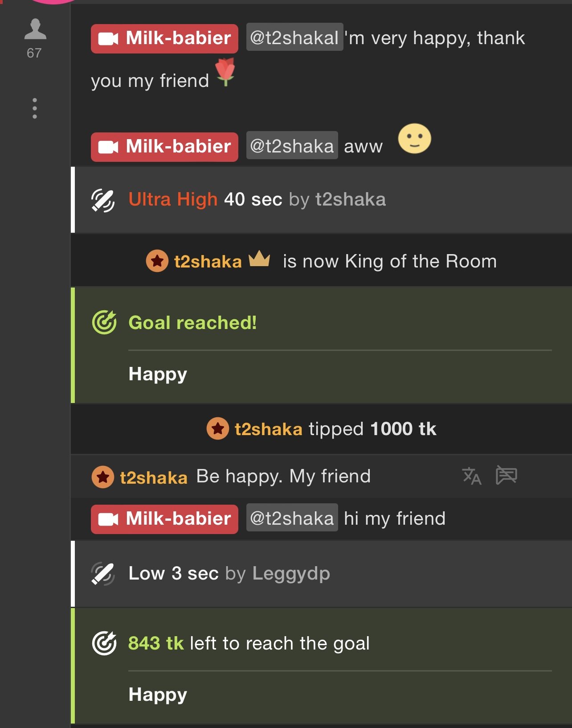Click the hide message icon beside t2shaka
The height and width of the screenshot is (728, 572).
pyautogui.click(x=506, y=475)
